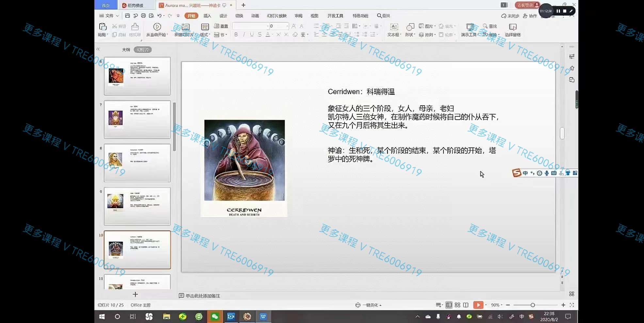Apply Bold formatting
Viewport: 644px width, 323px height.
click(x=236, y=35)
